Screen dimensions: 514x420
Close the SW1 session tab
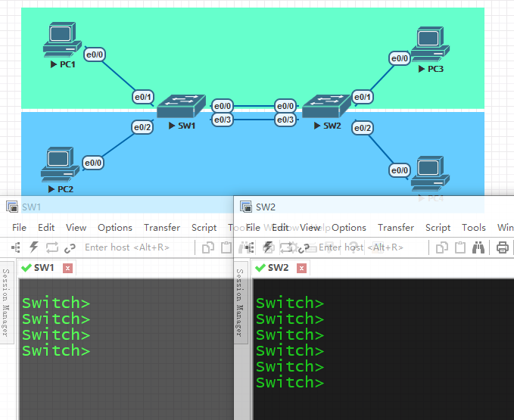click(x=68, y=269)
